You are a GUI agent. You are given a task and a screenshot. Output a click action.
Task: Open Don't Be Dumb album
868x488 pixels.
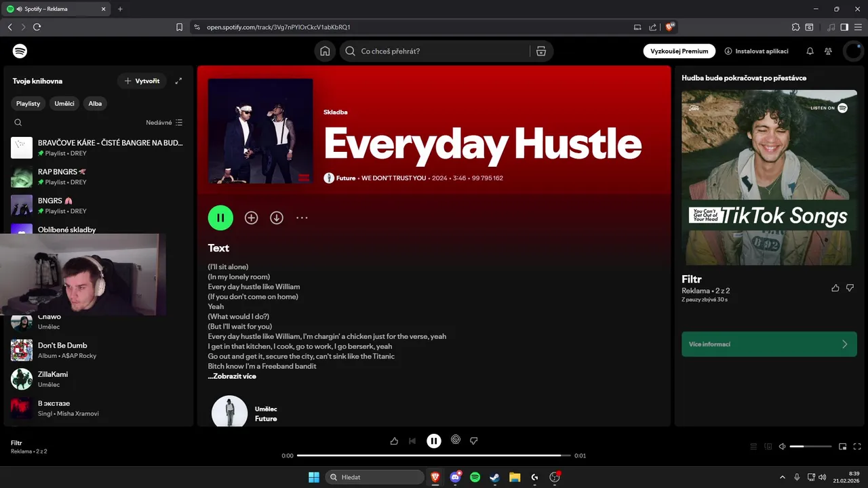point(98,350)
